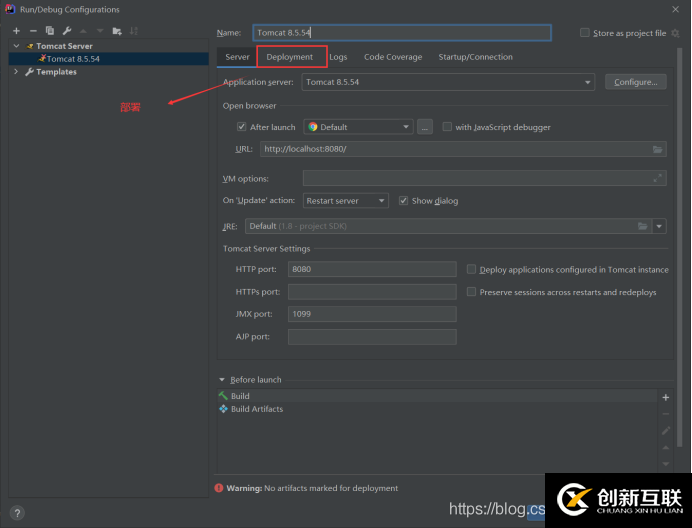Focus the VM options input field
Screen dimensions: 692x528
pos(484,178)
